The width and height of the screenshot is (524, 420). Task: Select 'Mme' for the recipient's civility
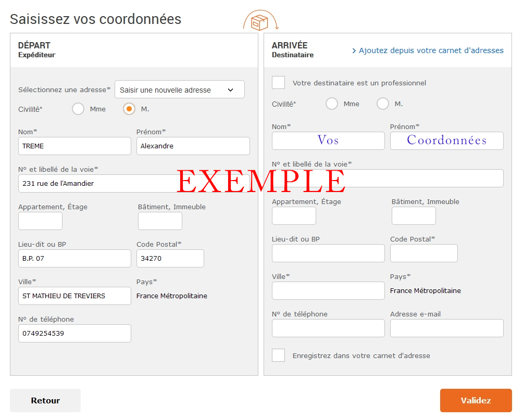[332, 104]
